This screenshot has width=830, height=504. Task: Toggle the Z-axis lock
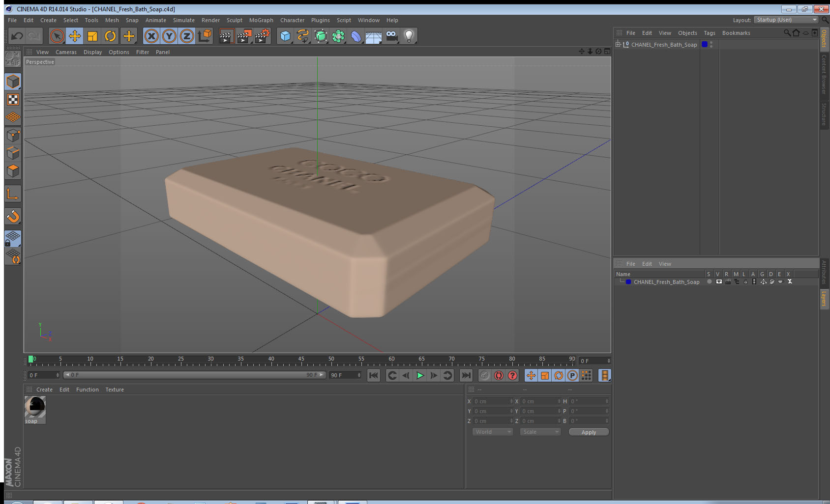pyautogui.click(x=187, y=36)
